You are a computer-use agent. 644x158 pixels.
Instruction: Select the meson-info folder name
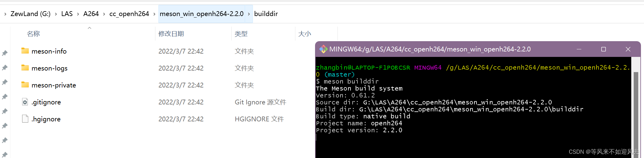point(49,51)
